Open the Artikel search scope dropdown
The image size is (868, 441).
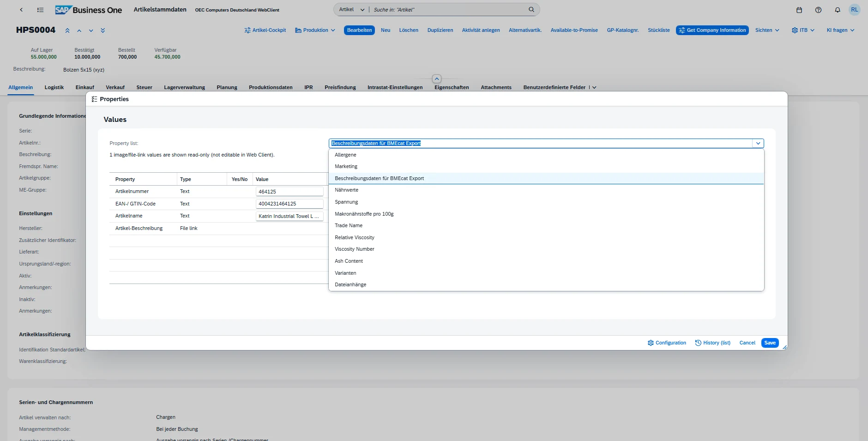pyautogui.click(x=351, y=9)
